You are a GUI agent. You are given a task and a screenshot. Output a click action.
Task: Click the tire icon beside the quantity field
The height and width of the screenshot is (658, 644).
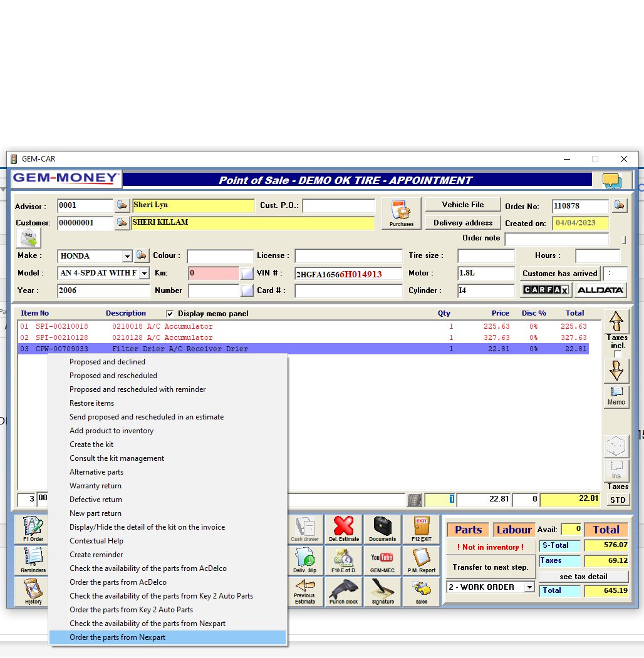tap(414, 500)
